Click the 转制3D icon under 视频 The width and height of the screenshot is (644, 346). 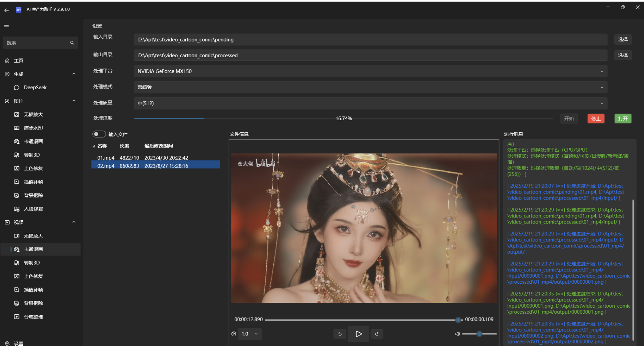point(17,263)
